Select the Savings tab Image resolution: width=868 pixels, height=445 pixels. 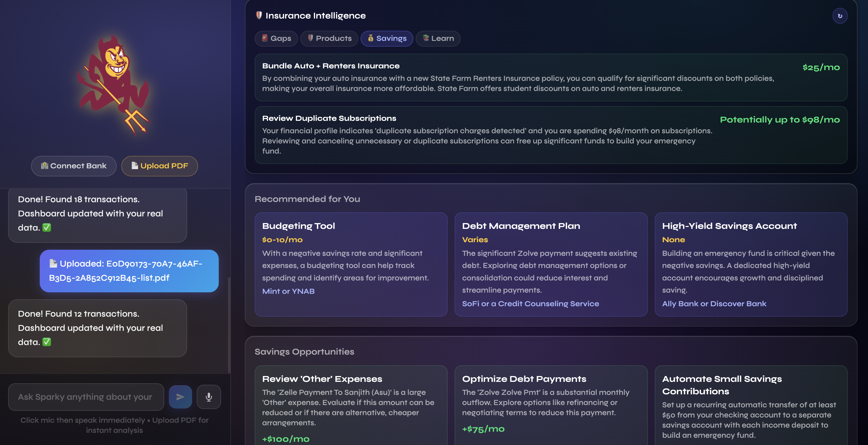[x=386, y=38]
